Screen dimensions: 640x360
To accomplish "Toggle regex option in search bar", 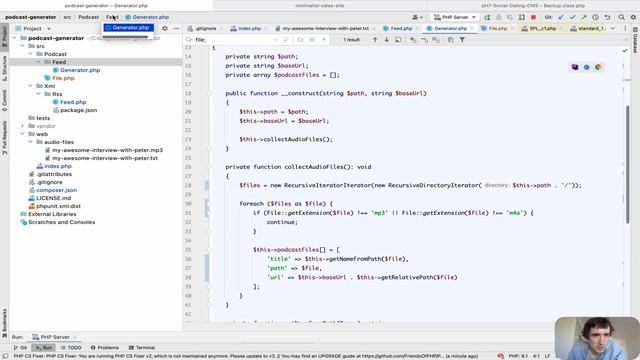I will coord(323,40).
